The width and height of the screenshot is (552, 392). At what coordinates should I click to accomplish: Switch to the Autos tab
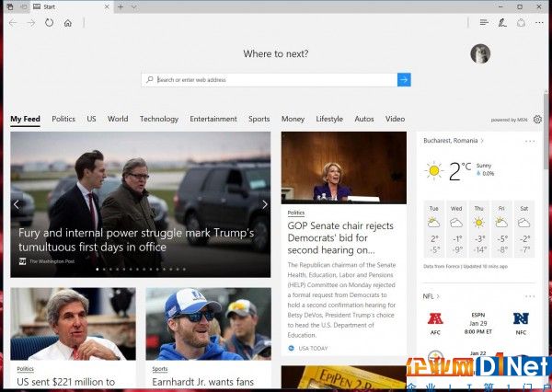click(x=364, y=119)
